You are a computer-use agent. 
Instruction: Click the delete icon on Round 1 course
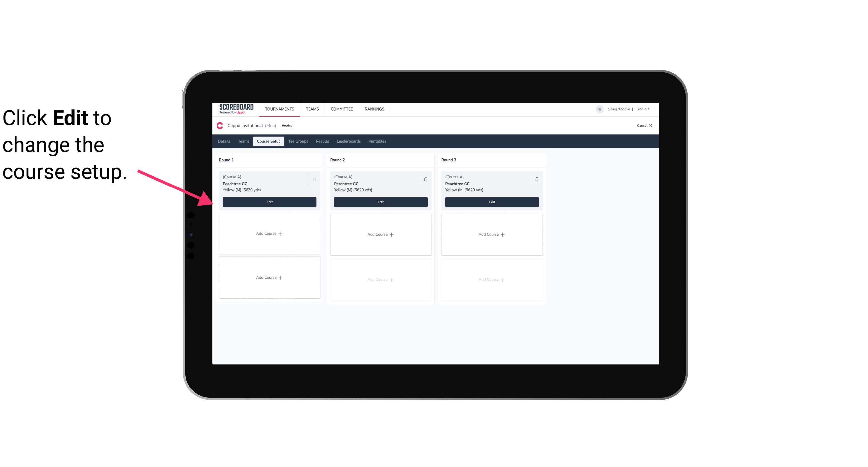(x=314, y=179)
